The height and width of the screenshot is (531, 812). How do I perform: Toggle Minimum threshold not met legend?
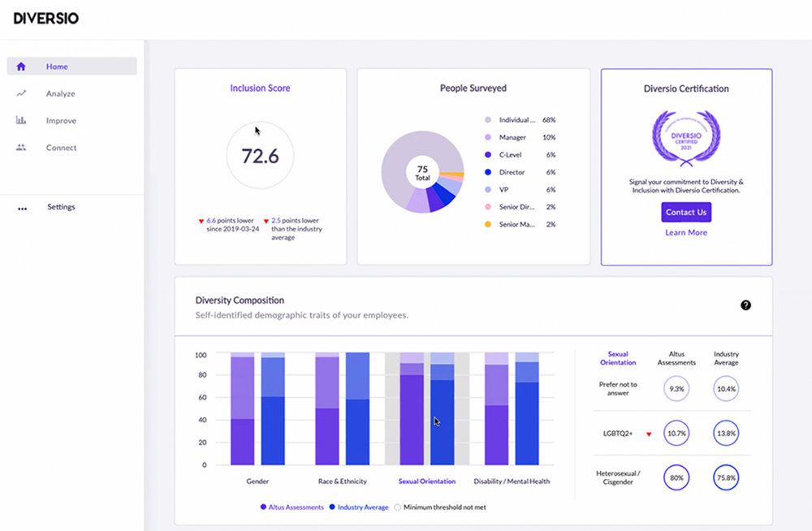coord(441,507)
